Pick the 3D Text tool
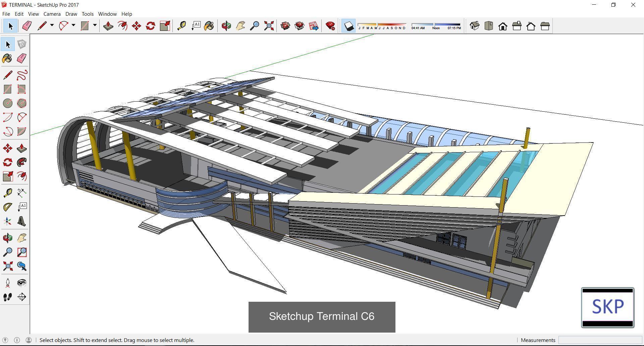Screen dimensions: 644x346 click(x=22, y=221)
